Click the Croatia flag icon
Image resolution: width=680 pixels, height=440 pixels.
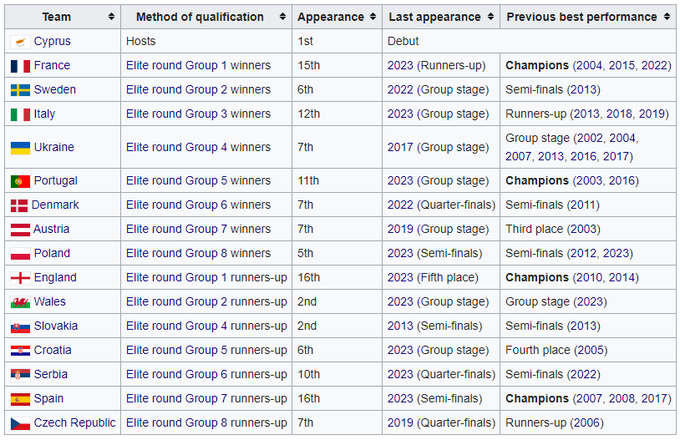[x=19, y=350]
